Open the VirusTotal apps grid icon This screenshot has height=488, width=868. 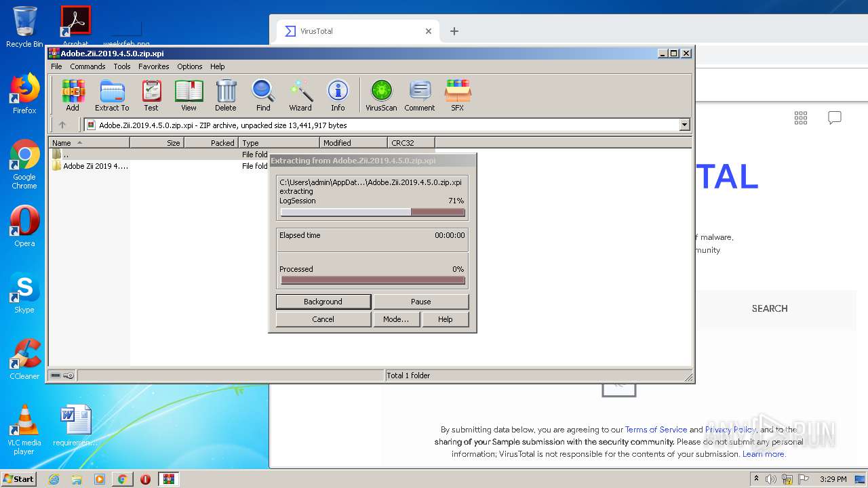tap(801, 118)
